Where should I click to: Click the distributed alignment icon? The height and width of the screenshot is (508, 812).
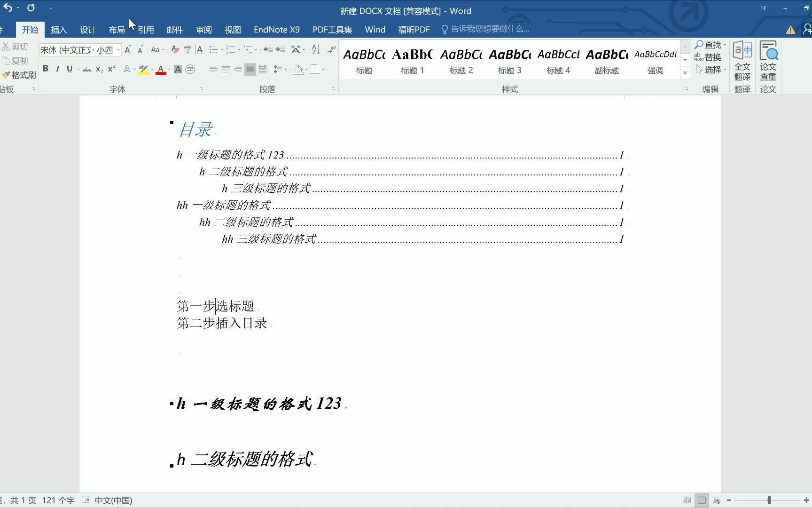coord(263,70)
